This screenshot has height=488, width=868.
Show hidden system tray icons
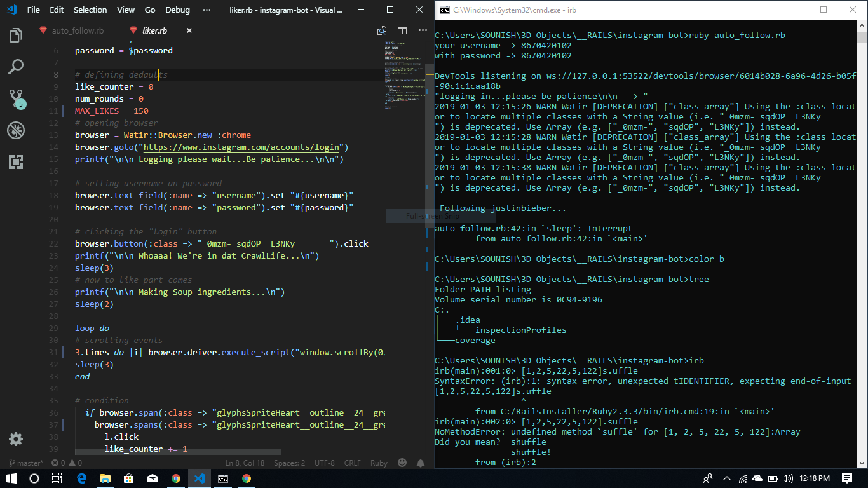(x=726, y=478)
